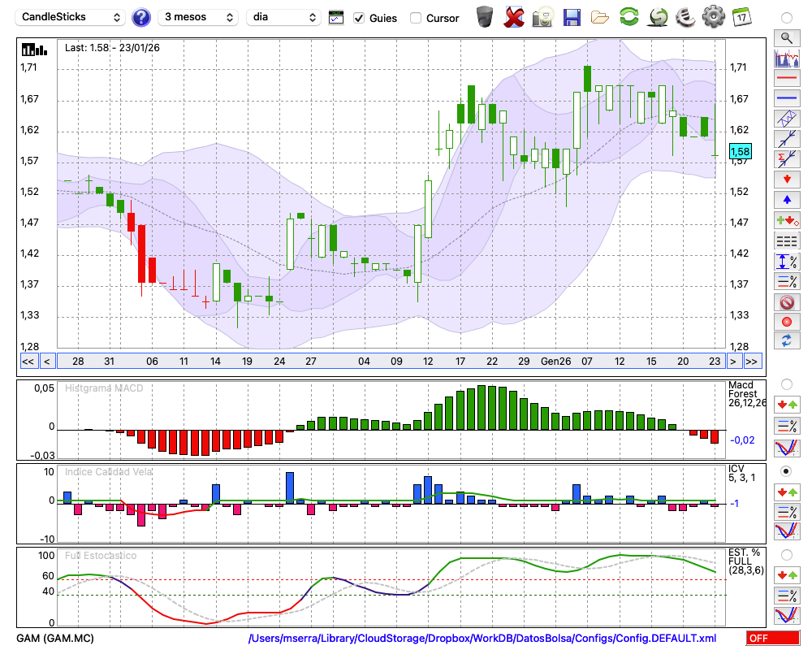Screen dimensions: 812x650
Task: Click the green refresh arrows icon
Action: pyautogui.click(x=628, y=16)
